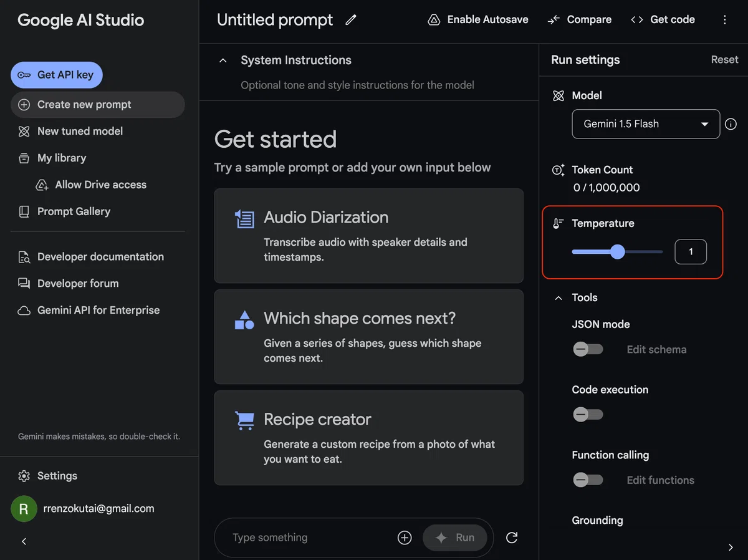Click the New tuned model icon

tap(24, 132)
